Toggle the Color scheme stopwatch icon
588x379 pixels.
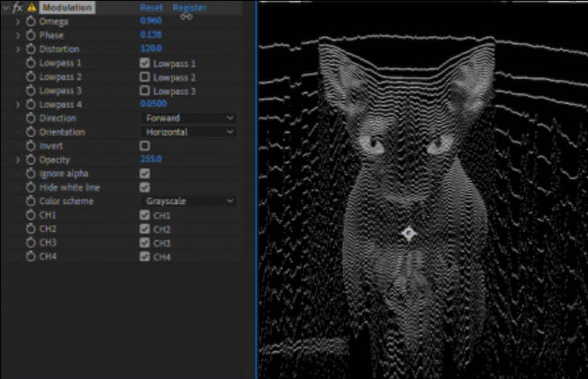[x=31, y=201]
